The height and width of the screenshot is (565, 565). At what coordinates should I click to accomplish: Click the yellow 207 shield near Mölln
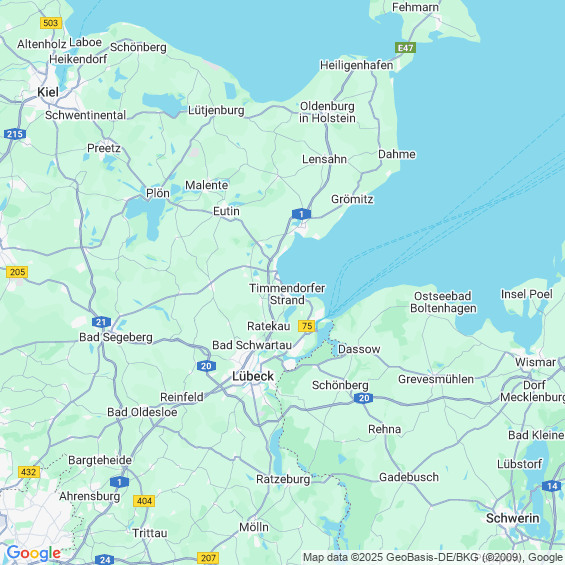[x=208, y=558]
